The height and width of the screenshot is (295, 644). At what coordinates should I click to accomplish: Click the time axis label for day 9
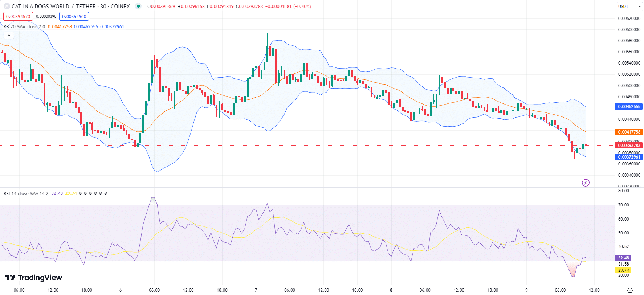point(526,290)
